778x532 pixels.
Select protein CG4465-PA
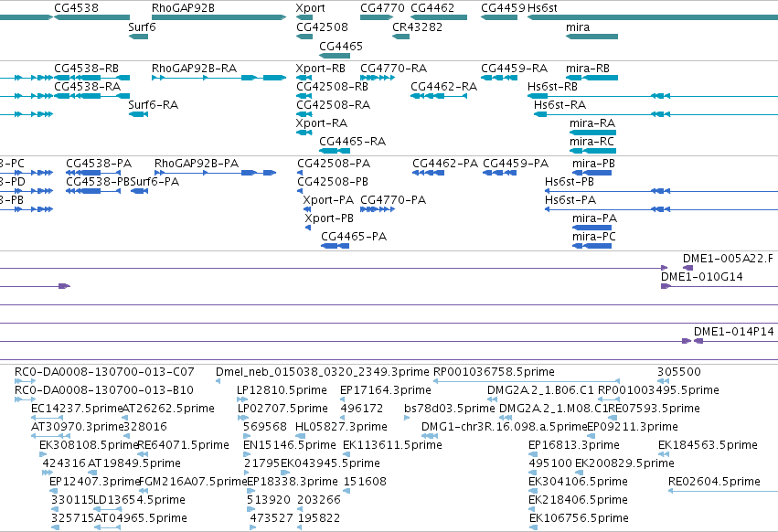coord(354,238)
